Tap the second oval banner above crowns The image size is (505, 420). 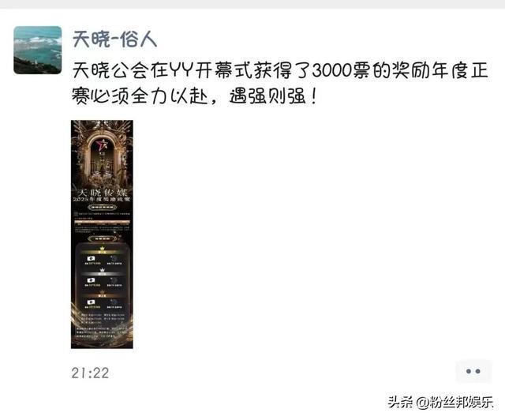coord(102,238)
